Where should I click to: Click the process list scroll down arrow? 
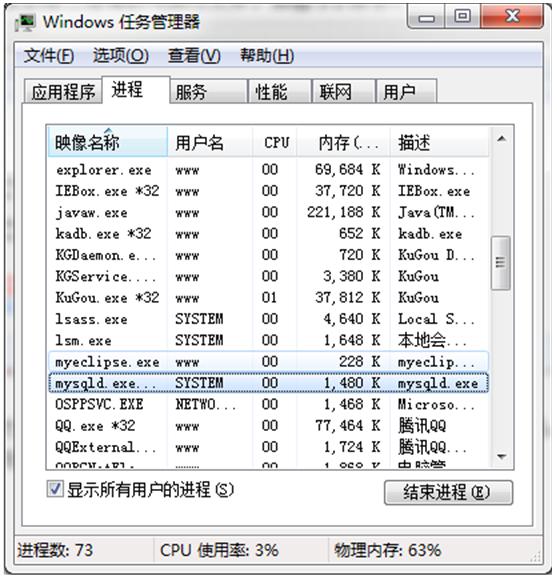pos(502,457)
